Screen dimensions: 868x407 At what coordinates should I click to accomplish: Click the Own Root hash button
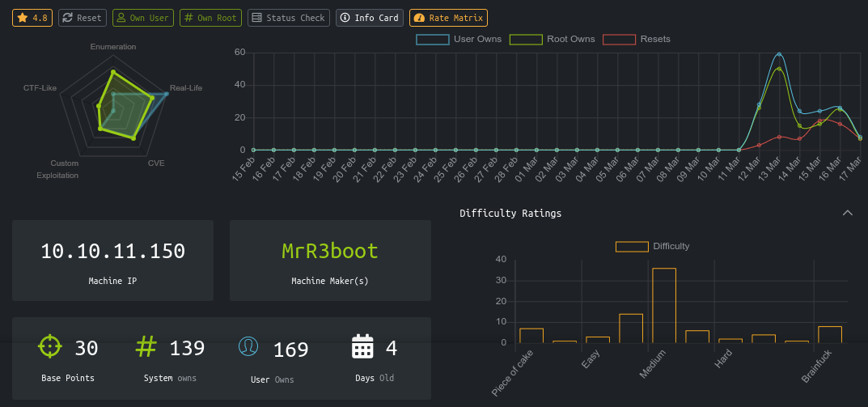pos(210,18)
